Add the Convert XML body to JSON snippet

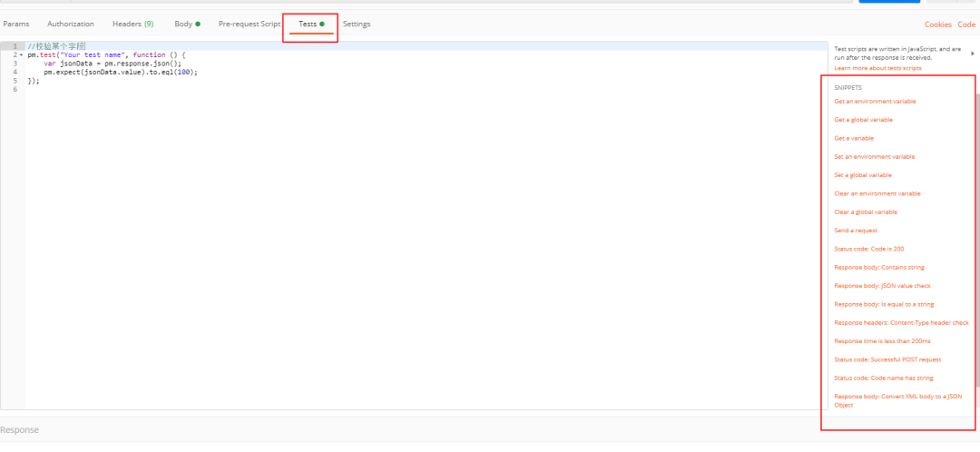(x=897, y=400)
